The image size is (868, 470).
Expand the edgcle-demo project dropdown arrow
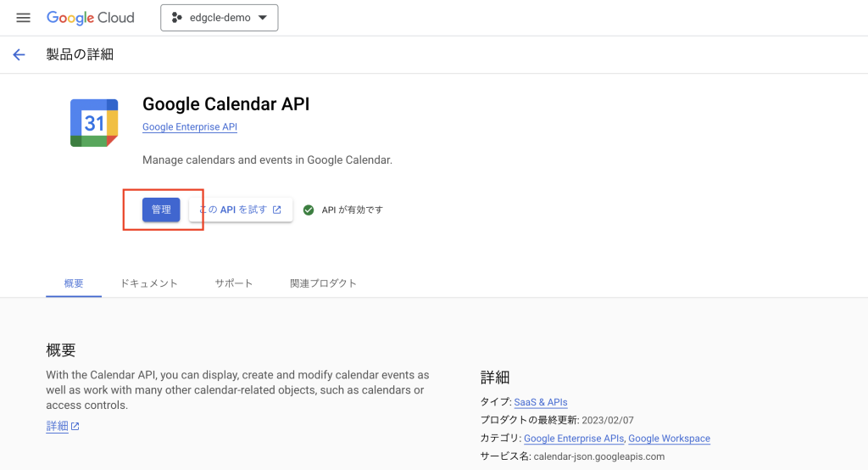pos(263,18)
